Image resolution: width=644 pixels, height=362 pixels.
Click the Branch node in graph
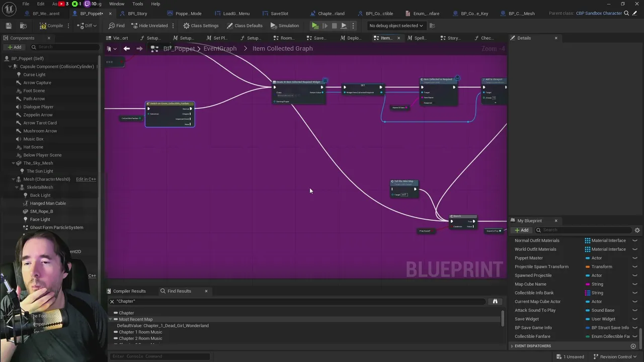[x=462, y=222]
